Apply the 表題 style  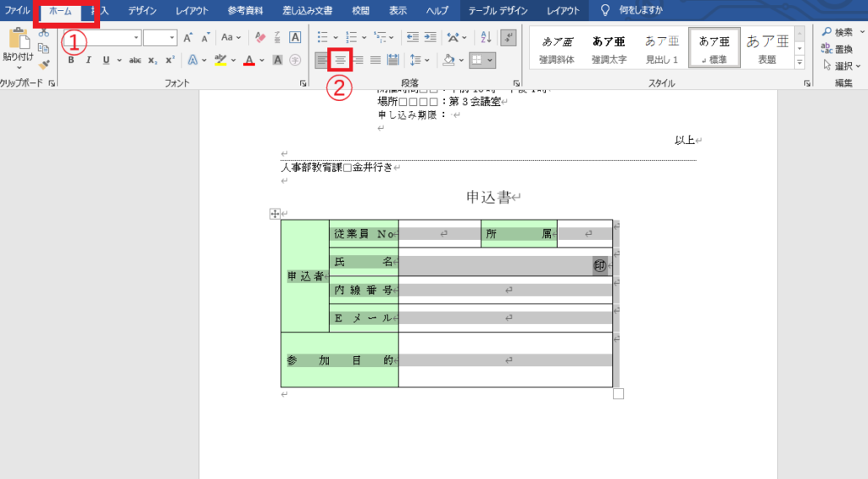pyautogui.click(x=766, y=48)
